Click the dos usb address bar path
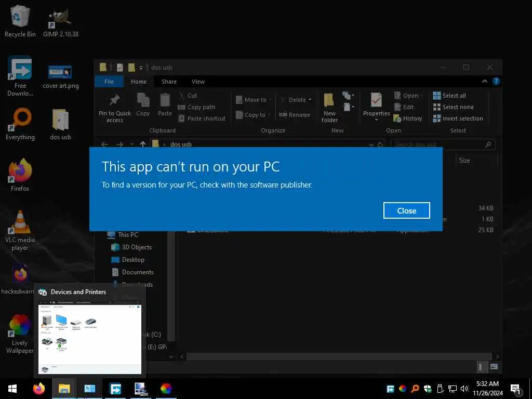The width and height of the screenshot is (532, 399). tap(181, 144)
